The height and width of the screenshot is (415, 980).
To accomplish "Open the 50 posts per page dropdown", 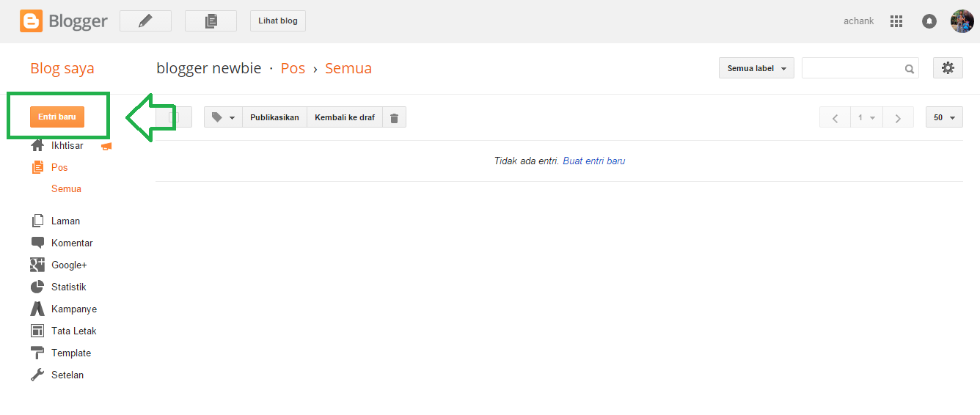I will pos(944,117).
